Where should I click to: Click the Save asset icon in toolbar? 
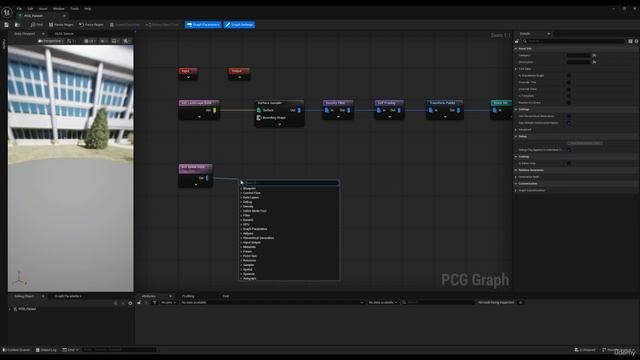(7, 25)
